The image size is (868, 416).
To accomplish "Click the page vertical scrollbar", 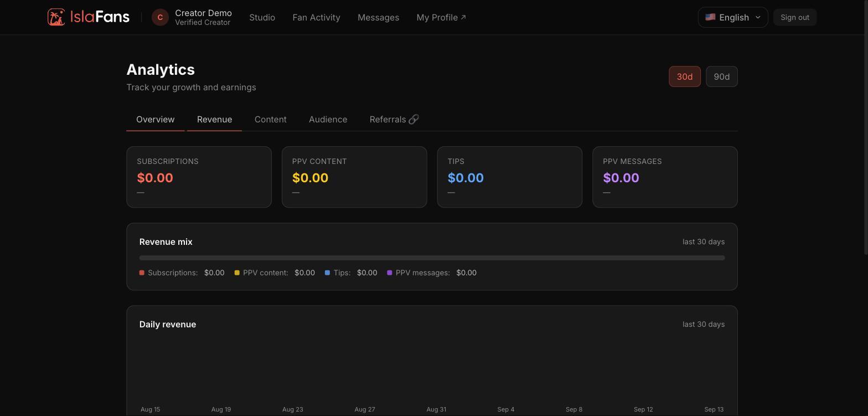I will 865,127.
